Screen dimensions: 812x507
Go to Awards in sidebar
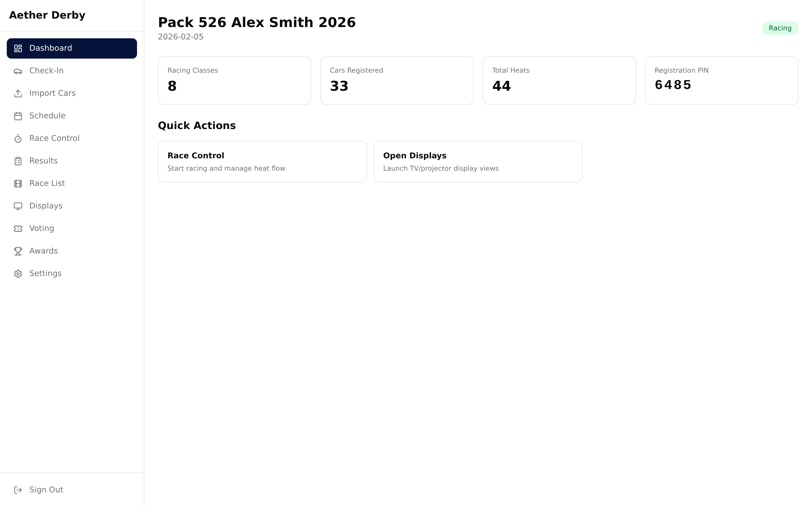[44, 251]
